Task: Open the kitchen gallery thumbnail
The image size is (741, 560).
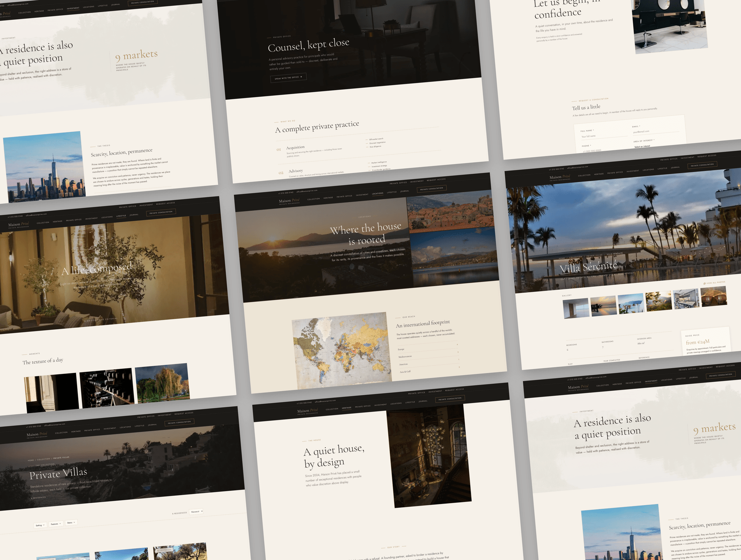Action: pyautogui.click(x=686, y=299)
